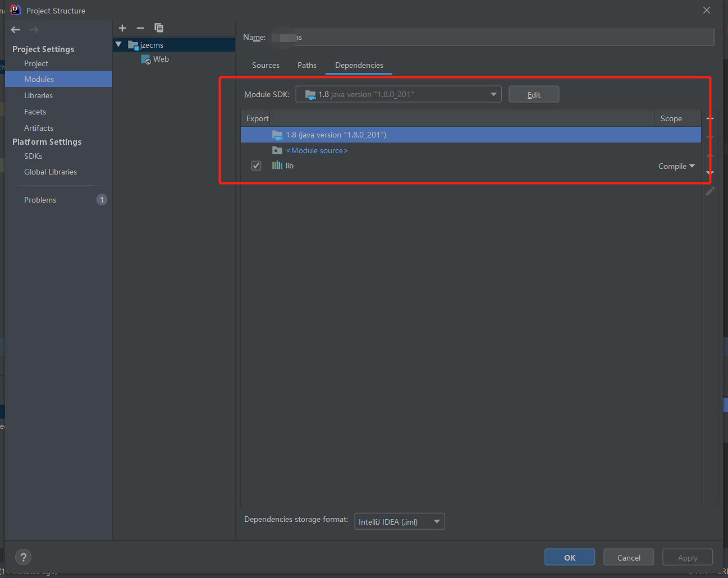
Task: Open the Module SDK dropdown
Action: (x=399, y=94)
